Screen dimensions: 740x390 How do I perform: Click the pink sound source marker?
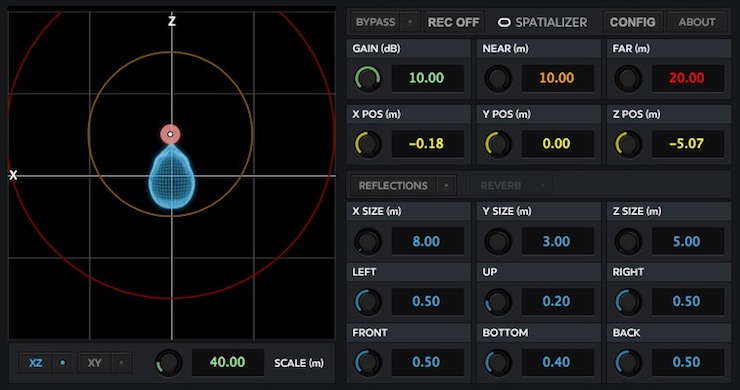click(x=170, y=135)
